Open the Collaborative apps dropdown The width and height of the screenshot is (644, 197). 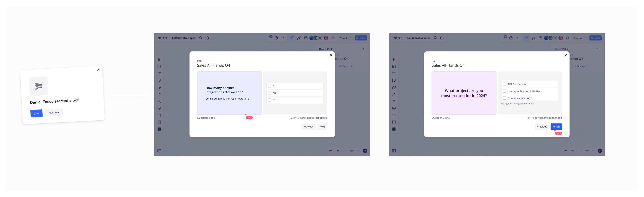184,38
